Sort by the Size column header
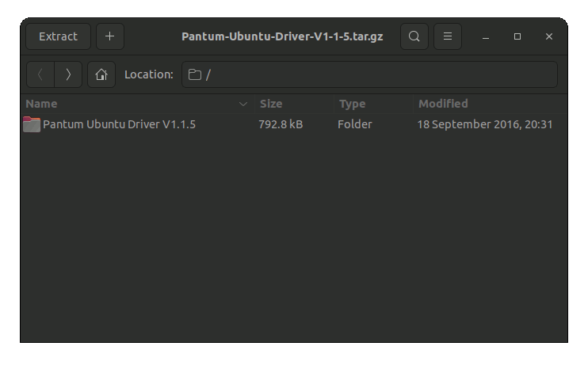Viewport: 588px width, 365px height. [294, 104]
